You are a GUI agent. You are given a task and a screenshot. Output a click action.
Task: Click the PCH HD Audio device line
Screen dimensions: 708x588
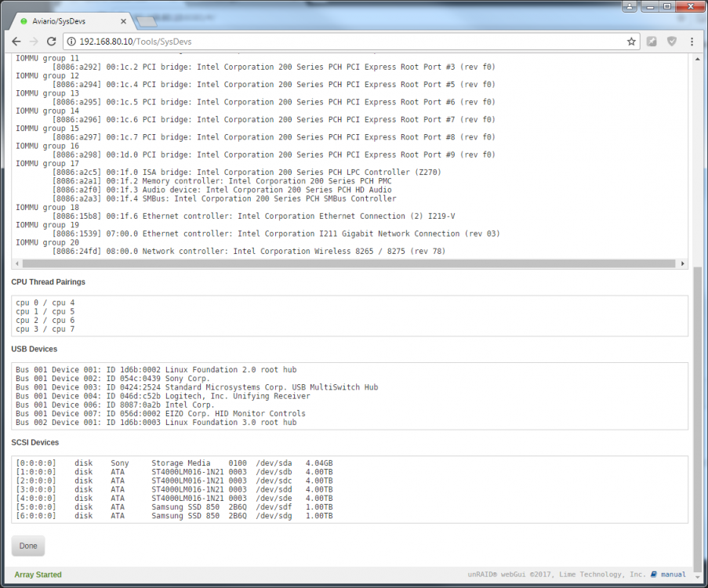click(x=222, y=190)
